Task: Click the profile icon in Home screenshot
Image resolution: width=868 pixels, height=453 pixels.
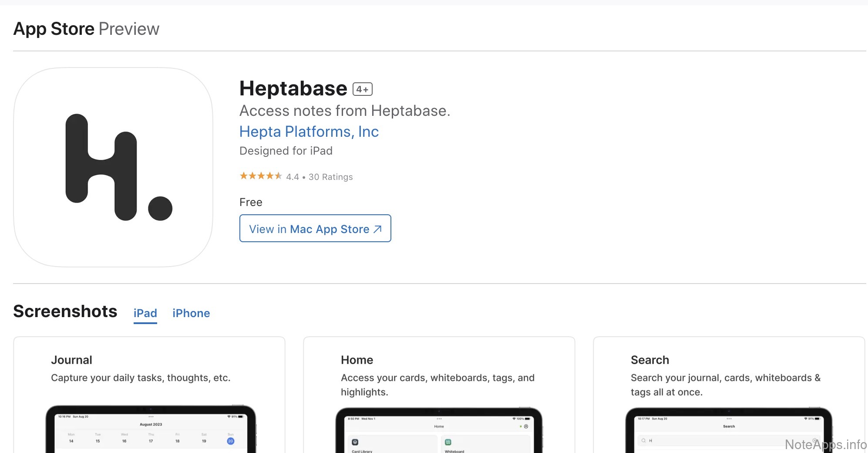Action: click(526, 426)
